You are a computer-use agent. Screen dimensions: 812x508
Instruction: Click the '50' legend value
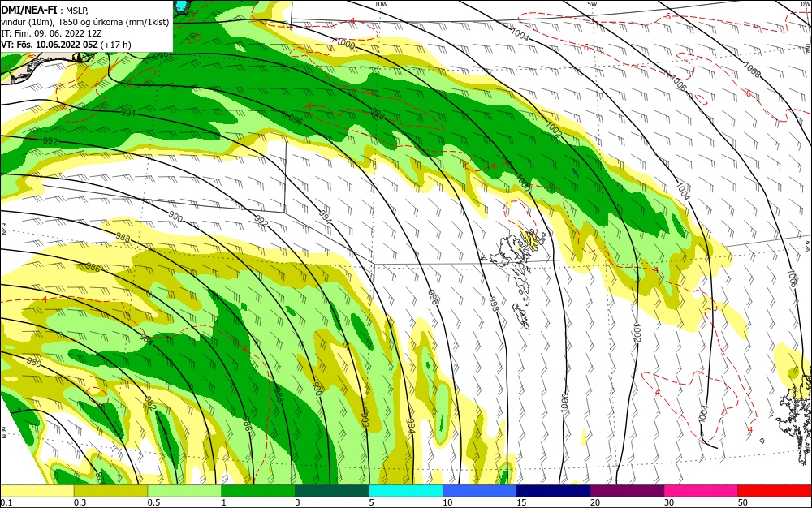click(743, 502)
